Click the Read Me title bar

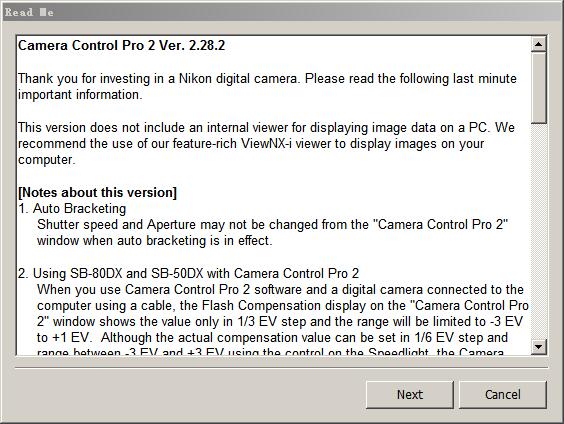click(x=282, y=12)
